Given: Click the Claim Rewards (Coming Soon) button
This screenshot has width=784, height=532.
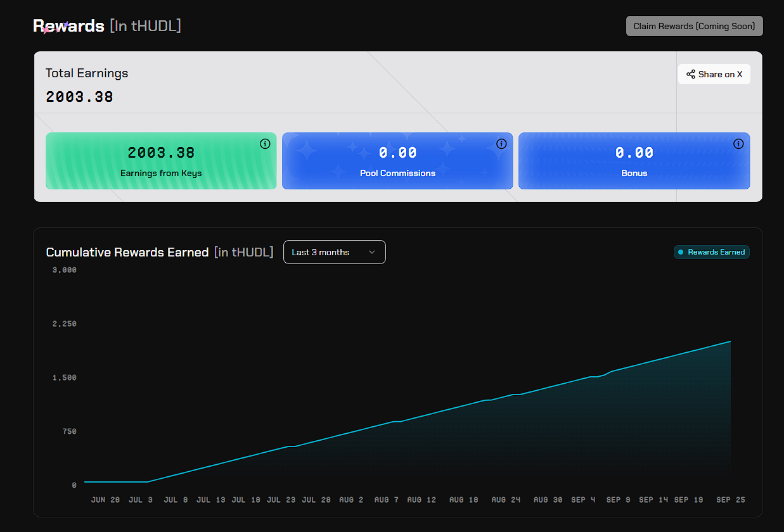Looking at the screenshot, I should pos(695,26).
